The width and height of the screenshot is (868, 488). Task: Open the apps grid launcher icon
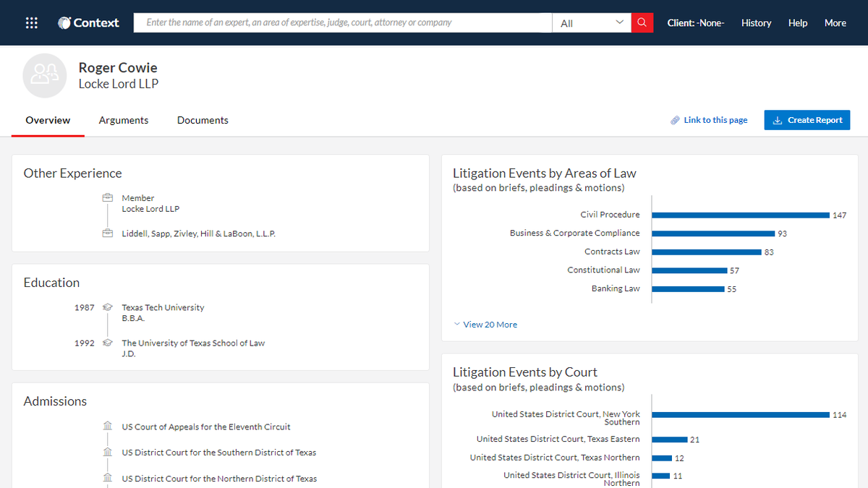pyautogui.click(x=31, y=22)
